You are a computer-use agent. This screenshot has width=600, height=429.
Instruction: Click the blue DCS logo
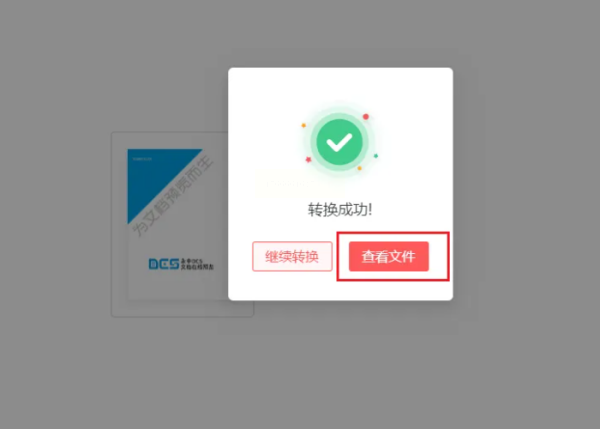click(x=164, y=264)
